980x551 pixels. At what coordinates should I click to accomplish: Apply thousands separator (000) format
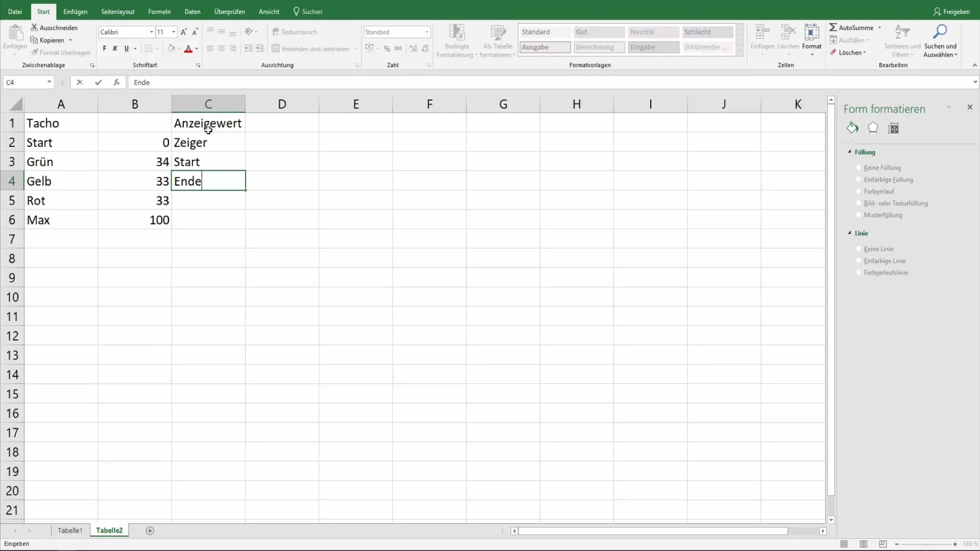point(398,48)
